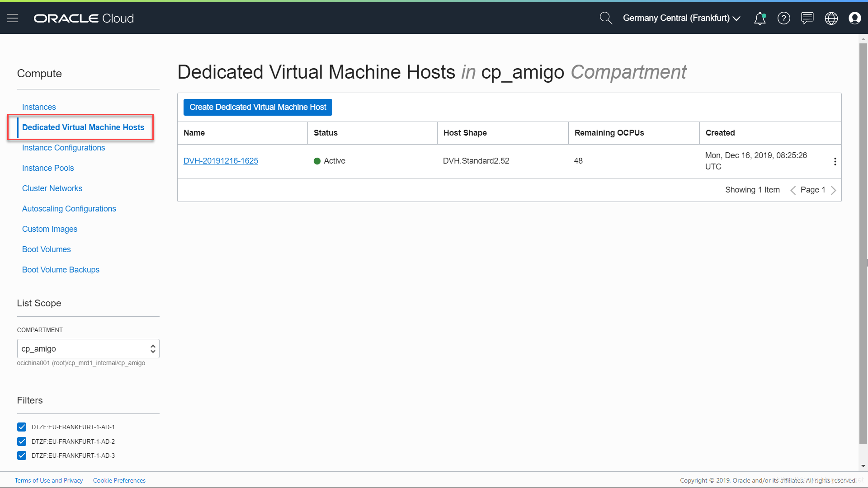The width and height of the screenshot is (868, 488).
Task: Click the DVH.Standard2.52 host shape cell
Action: coord(476,161)
